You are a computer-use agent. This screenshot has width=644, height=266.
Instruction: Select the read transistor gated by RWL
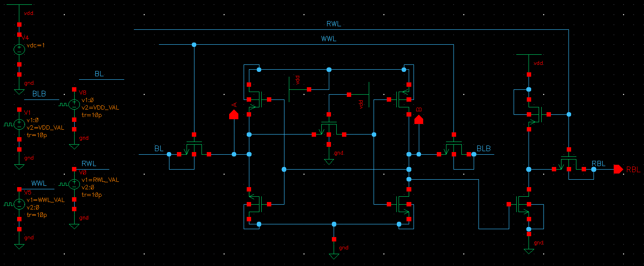tap(568, 163)
